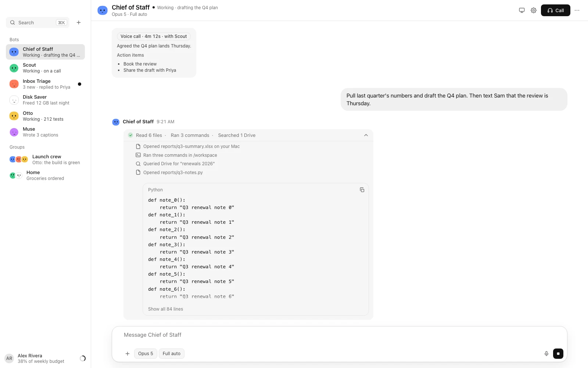Click the Message Chief of Staff input

pos(339,335)
